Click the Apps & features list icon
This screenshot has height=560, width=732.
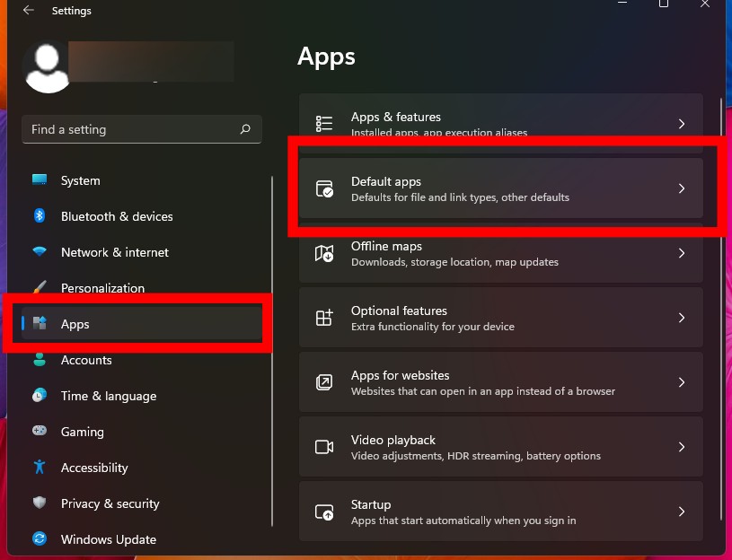(x=324, y=124)
